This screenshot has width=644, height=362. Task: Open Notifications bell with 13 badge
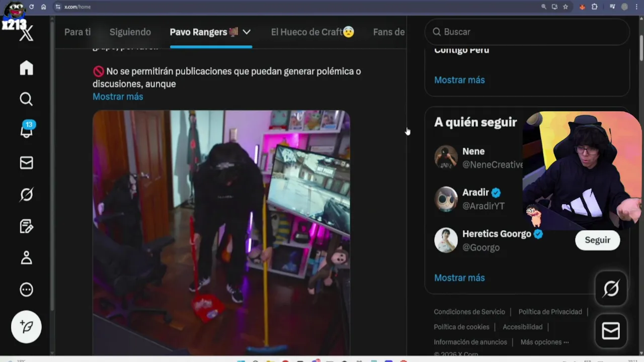click(x=27, y=130)
